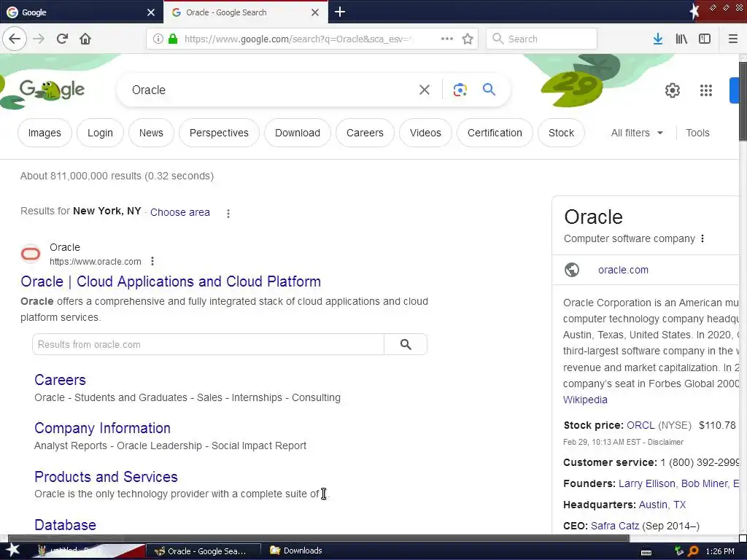
Task: Click the forward navigation arrow
Action: coord(39,39)
